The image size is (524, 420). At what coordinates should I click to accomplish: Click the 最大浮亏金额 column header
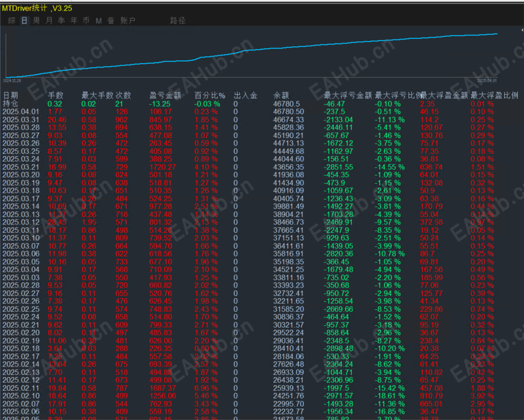coord(347,96)
